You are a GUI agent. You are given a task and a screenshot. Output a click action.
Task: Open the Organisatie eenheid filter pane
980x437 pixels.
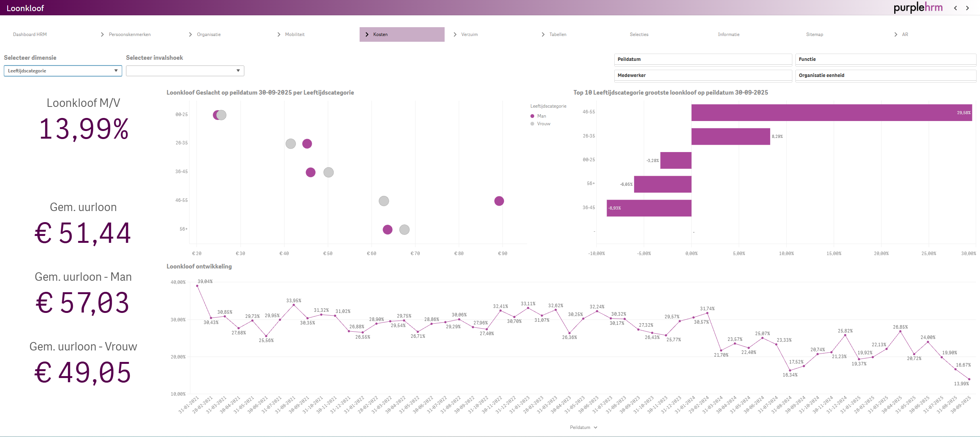tap(885, 75)
